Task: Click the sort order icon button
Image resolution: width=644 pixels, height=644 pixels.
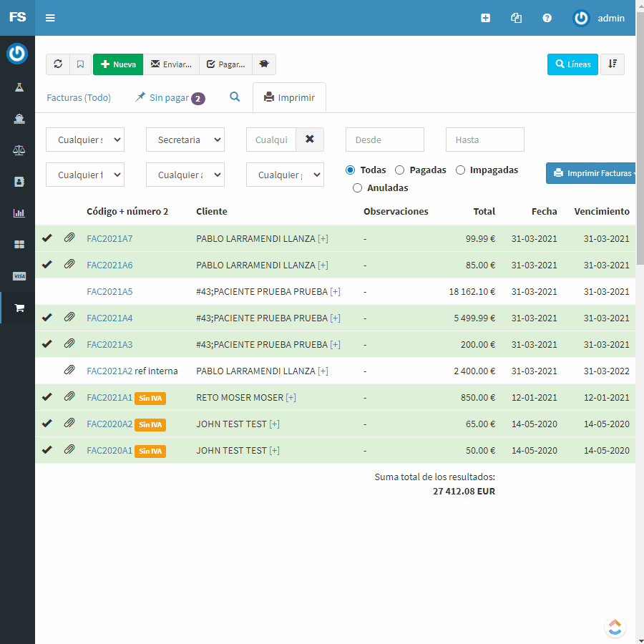Action: click(x=613, y=64)
